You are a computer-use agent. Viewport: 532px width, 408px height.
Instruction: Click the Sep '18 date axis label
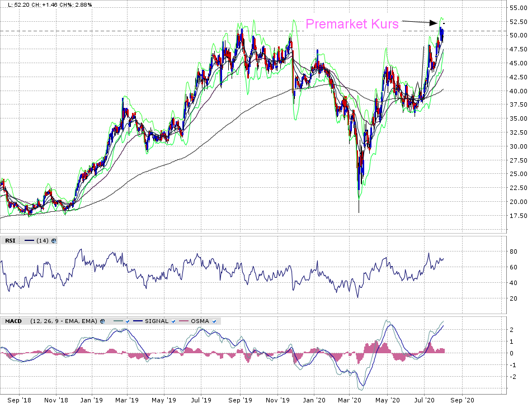click(20, 400)
